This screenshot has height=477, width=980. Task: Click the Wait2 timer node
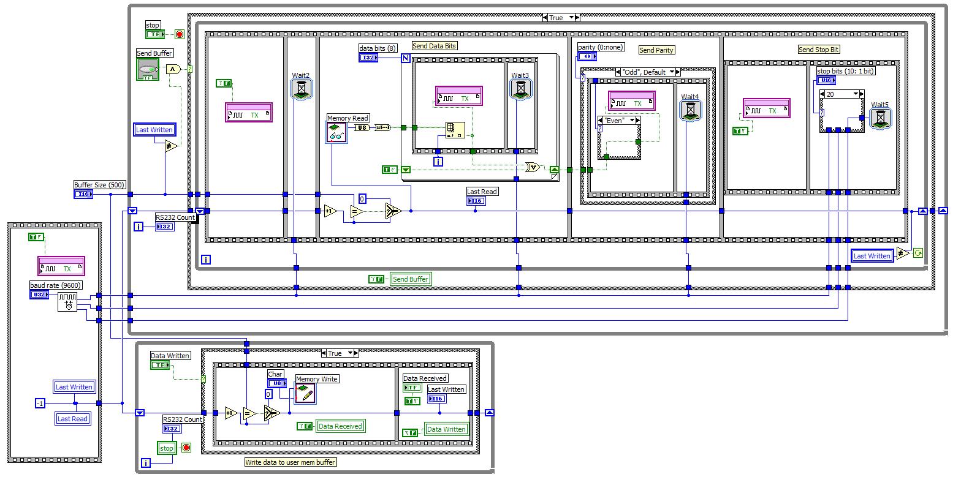[301, 90]
